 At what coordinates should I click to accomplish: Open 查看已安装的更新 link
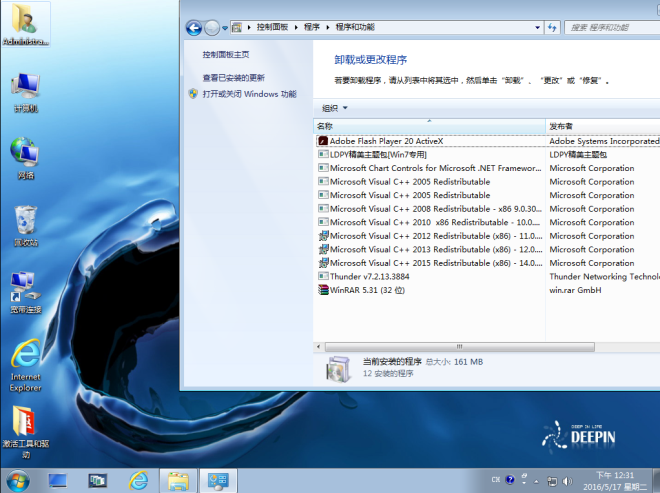[233, 77]
